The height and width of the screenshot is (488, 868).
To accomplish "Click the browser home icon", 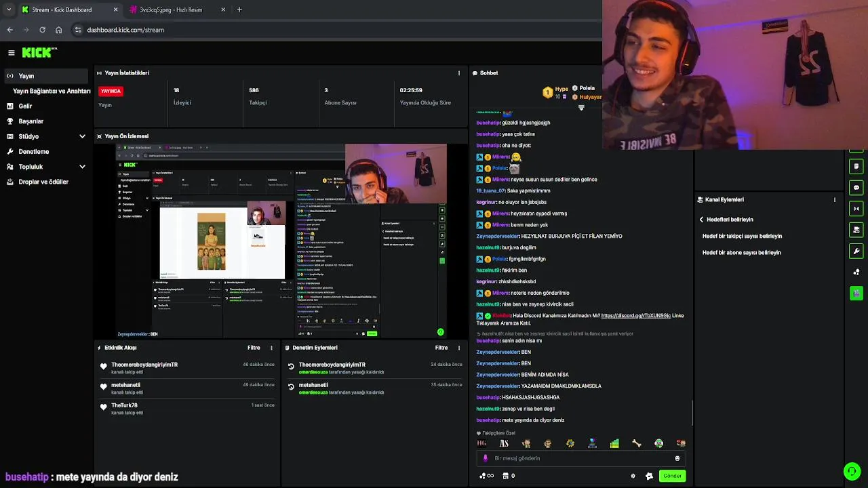I will [58, 30].
